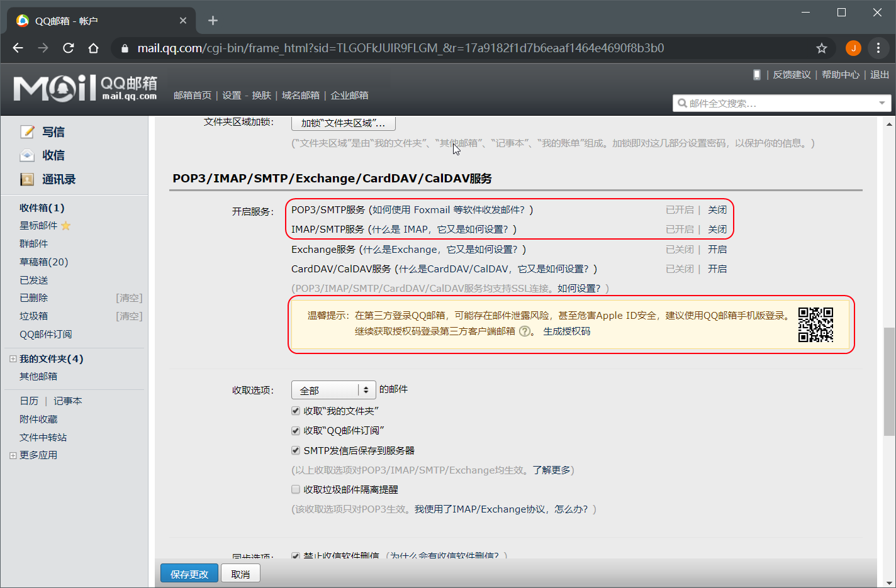Screen dimensions: 896x588
Task: Click 清空 next to 垃圾箱
Action: (130, 316)
